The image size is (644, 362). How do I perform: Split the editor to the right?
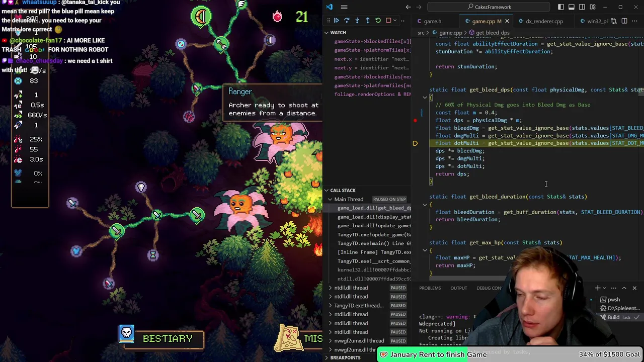625,21
